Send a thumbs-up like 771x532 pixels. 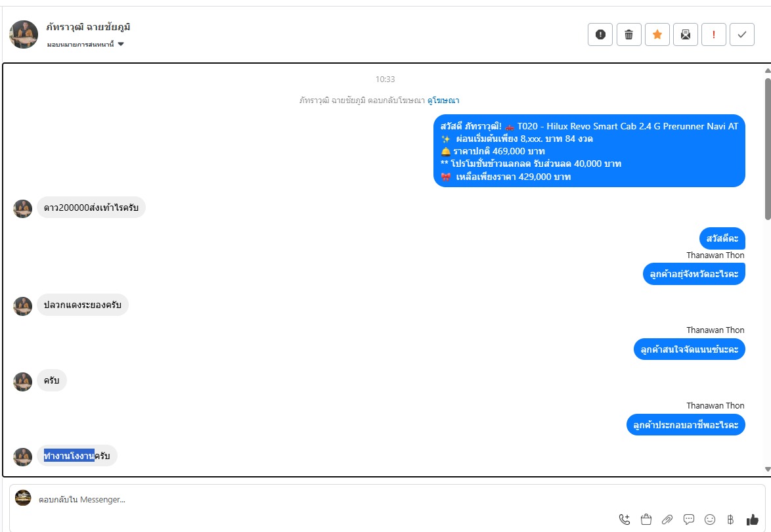[753, 520]
